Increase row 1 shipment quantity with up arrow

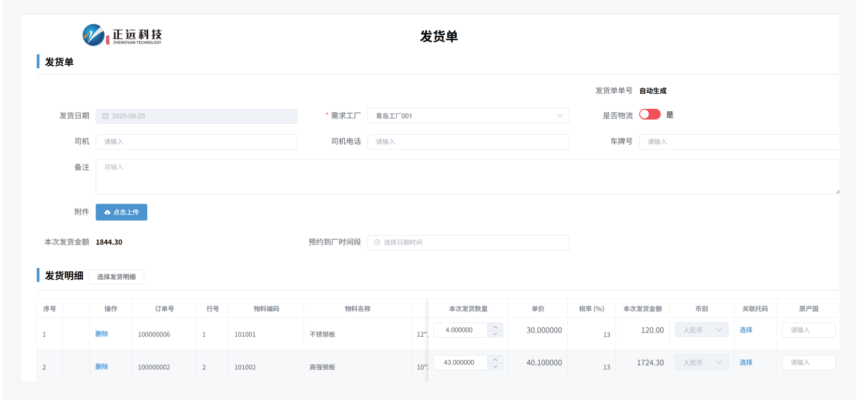[495, 327]
